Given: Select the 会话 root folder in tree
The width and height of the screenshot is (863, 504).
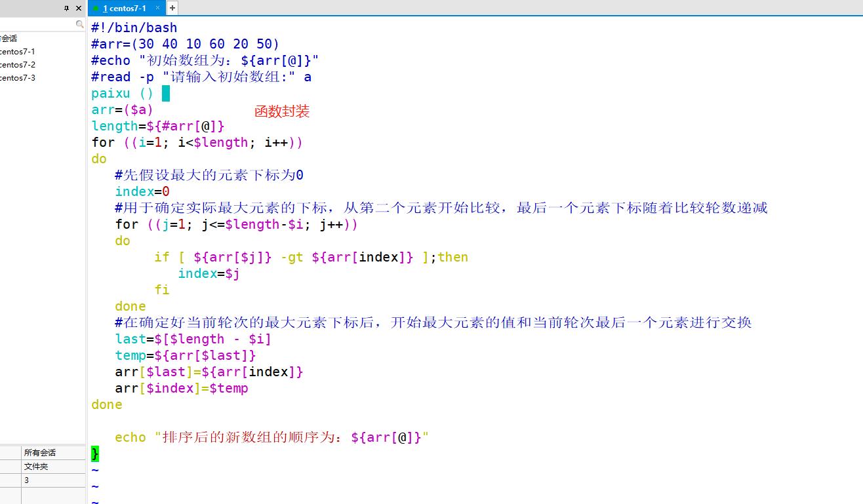Looking at the screenshot, I should (x=9, y=38).
